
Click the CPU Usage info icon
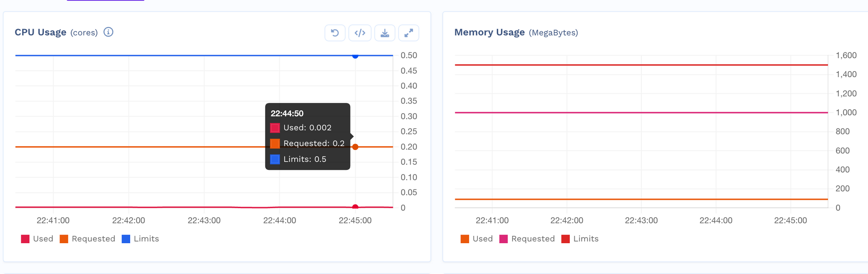tap(108, 32)
